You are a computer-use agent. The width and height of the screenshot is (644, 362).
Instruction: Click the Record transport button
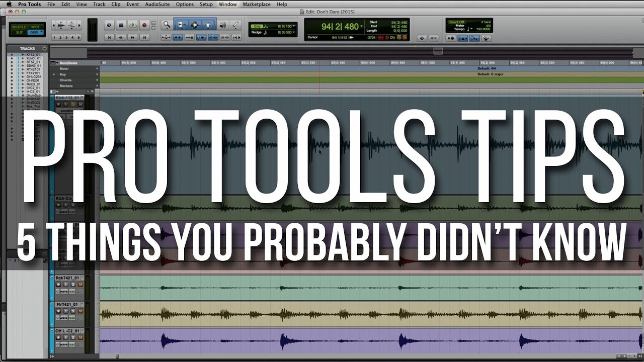(144, 25)
